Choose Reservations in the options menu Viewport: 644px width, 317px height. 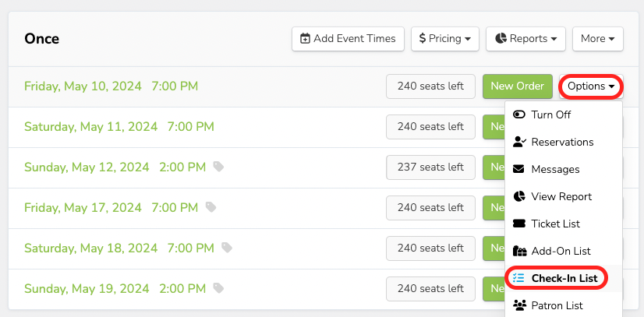[561, 142]
